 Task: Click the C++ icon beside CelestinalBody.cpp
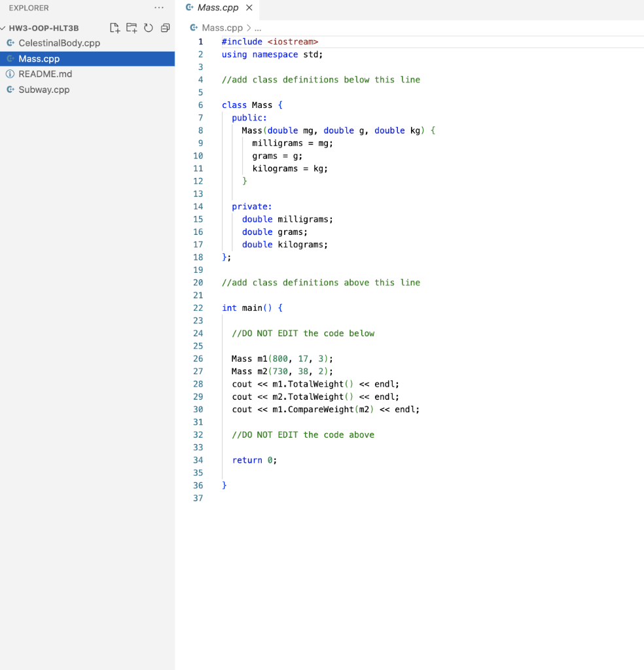[12, 43]
